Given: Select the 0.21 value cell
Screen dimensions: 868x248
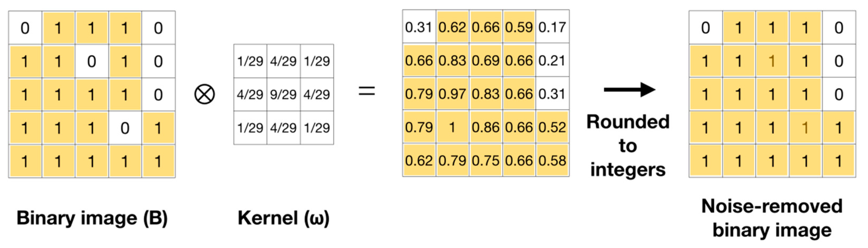Looking at the screenshot, I should click(x=552, y=61).
